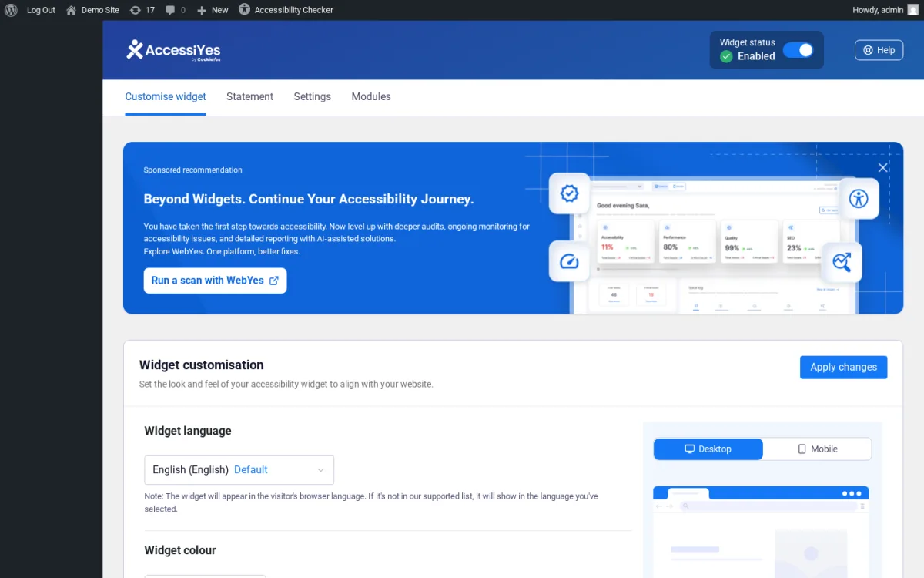924x578 pixels.
Task: Click the admin avatar image
Action: click(x=913, y=10)
